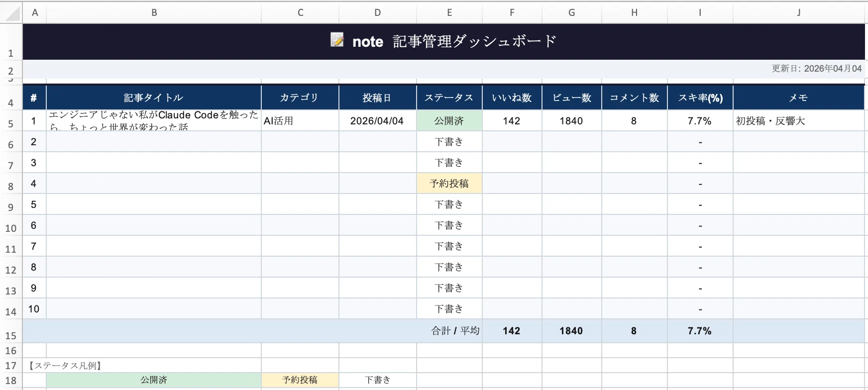This screenshot has width=868, height=390.
Task: Click the 7.7% スキ率 for article 1
Action: pos(700,121)
